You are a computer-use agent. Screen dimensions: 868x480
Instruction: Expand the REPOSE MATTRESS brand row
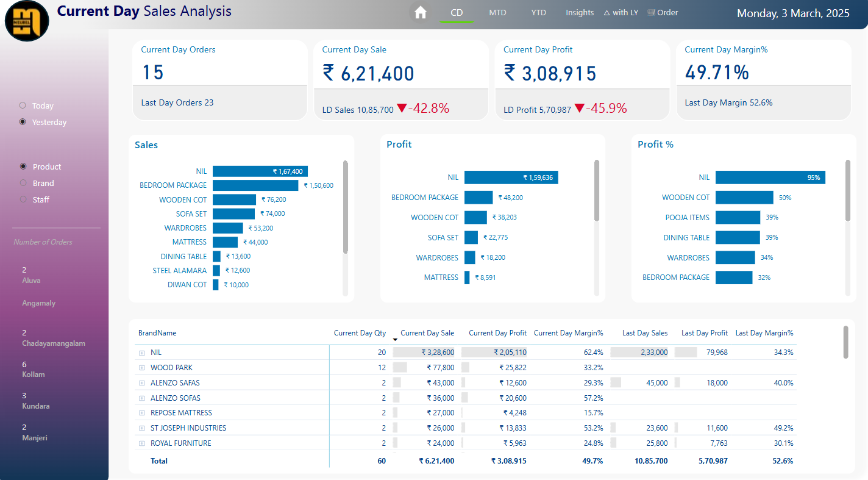tap(142, 413)
